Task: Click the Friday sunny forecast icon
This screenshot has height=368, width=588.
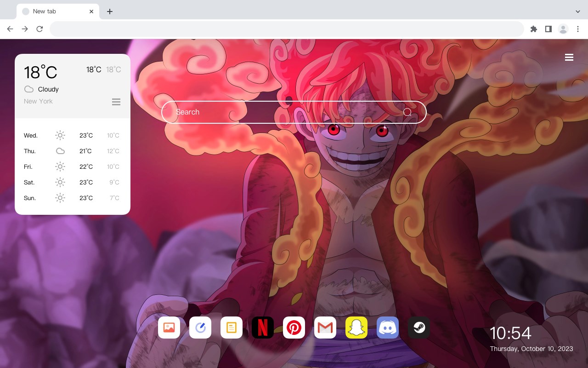Action: pos(60,167)
